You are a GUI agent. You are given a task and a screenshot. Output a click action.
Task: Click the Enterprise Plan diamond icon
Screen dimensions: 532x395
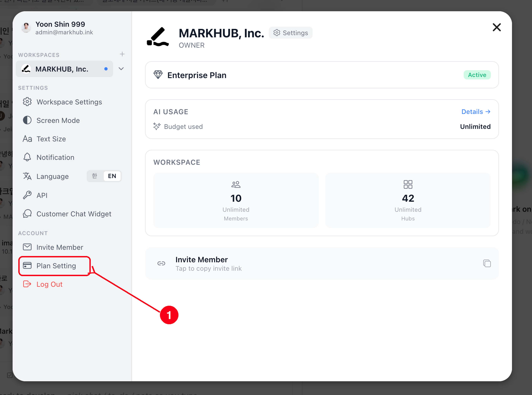[158, 75]
